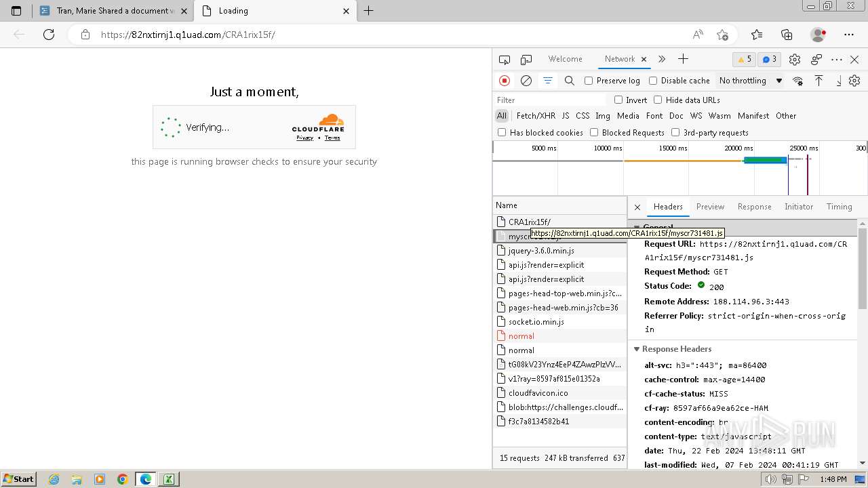Image resolution: width=868 pixels, height=488 pixels.
Task: Open Read aloud in address bar
Action: 698,35
